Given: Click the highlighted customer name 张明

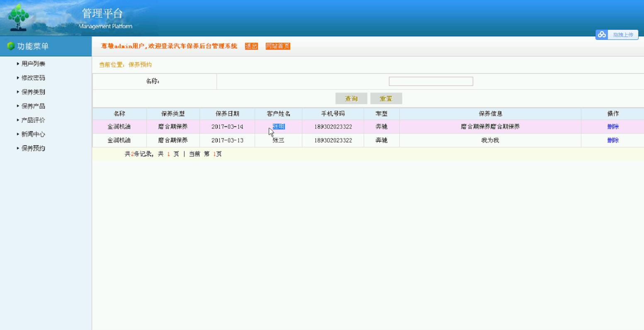Looking at the screenshot, I should tap(279, 127).
